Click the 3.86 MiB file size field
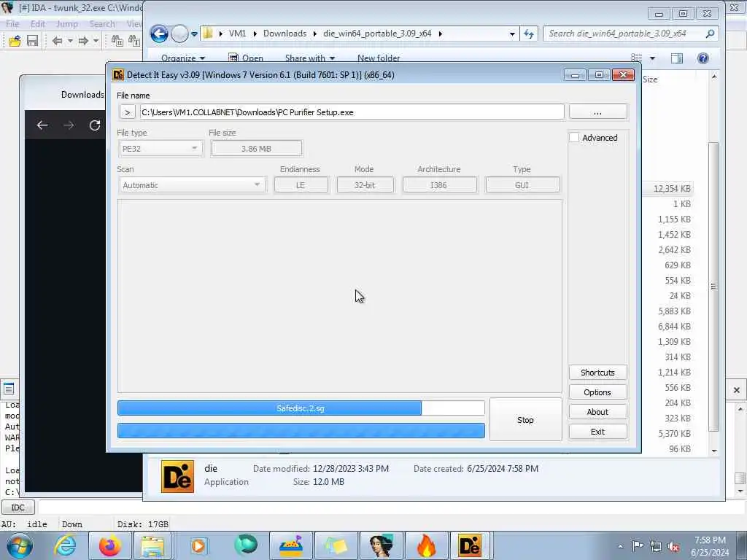This screenshot has width=747, height=560. click(x=256, y=149)
